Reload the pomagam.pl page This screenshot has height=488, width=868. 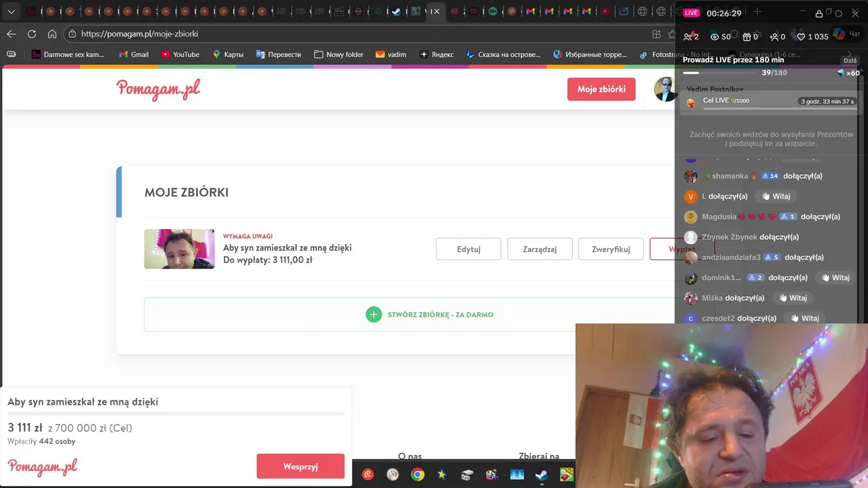pos(32,34)
